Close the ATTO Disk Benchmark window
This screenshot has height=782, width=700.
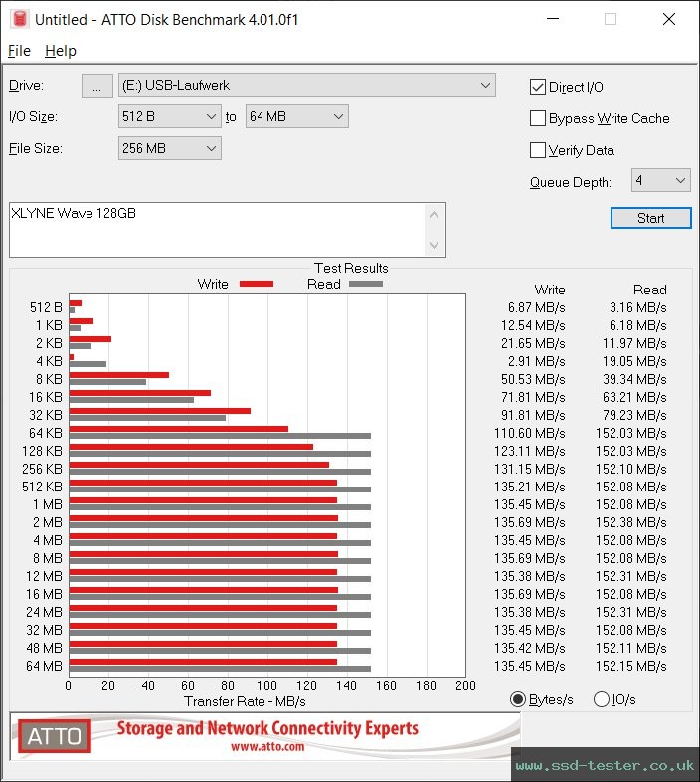click(669, 19)
